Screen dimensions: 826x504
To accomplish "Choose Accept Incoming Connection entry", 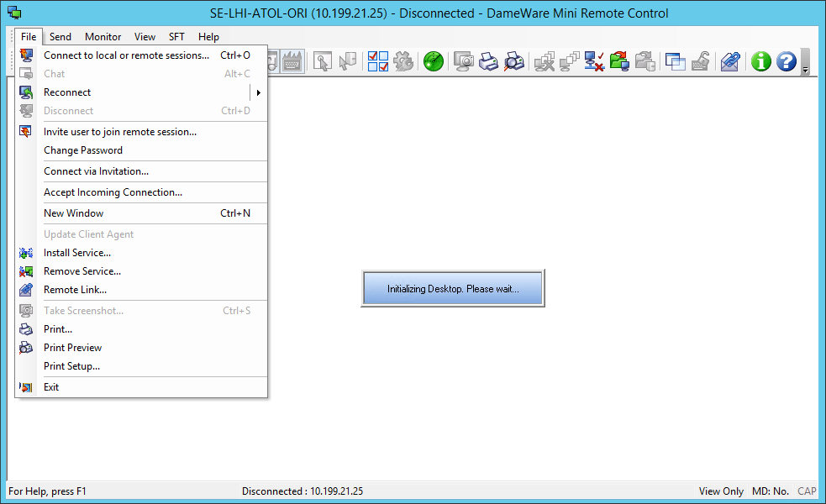I will point(142,192).
